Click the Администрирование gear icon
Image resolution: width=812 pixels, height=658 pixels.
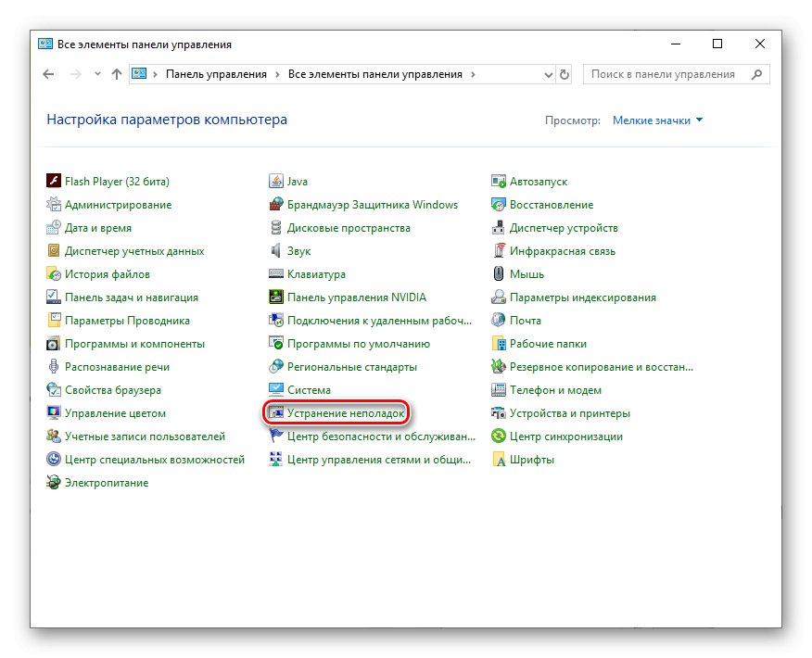click(x=54, y=205)
